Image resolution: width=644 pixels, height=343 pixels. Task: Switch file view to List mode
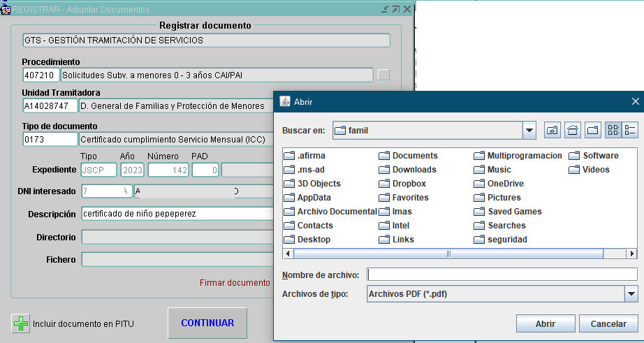pyautogui.click(x=613, y=130)
